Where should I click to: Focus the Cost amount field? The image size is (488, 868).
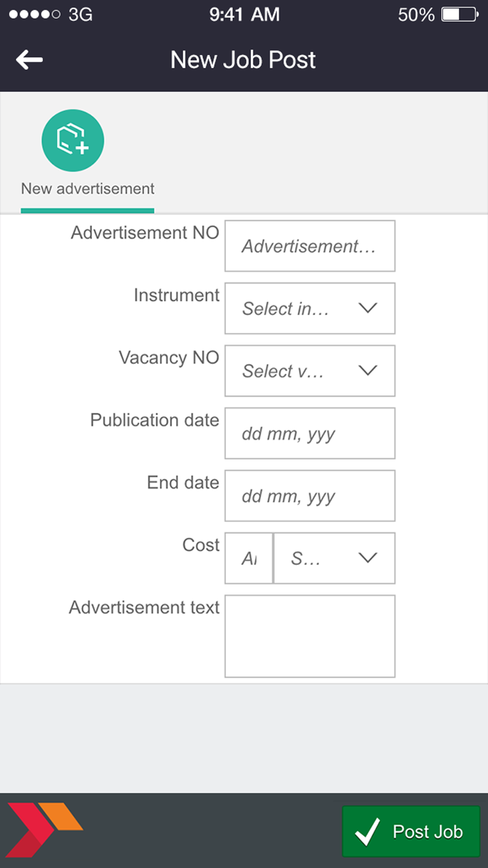tap(249, 558)
